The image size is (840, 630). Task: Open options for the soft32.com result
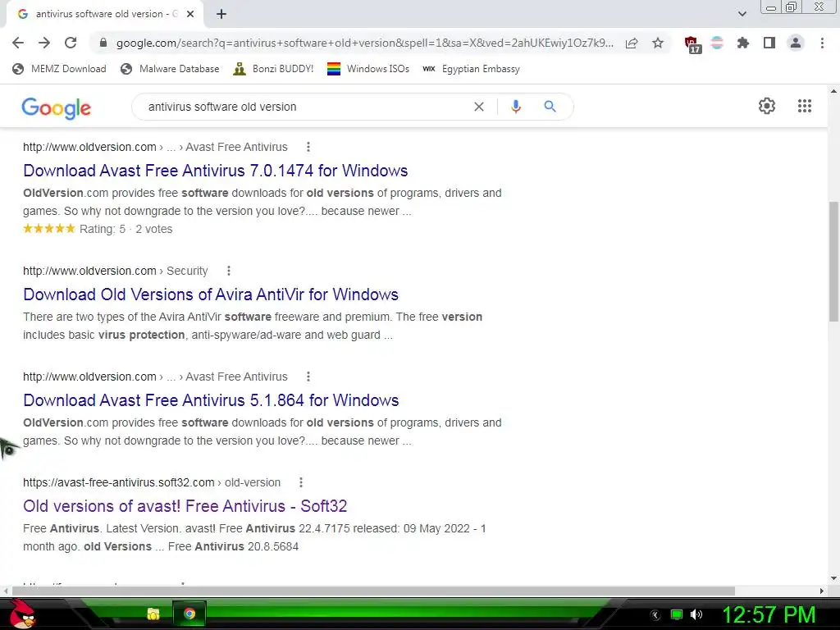(301, 482)
